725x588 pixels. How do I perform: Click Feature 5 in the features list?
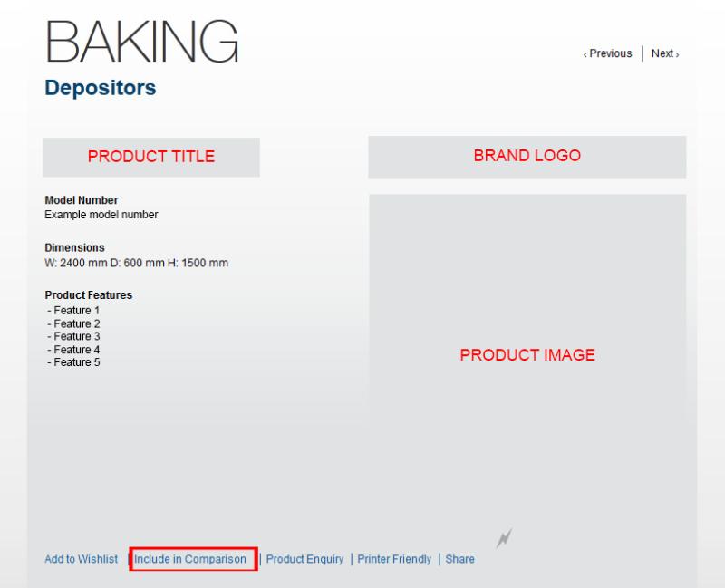[x=76, y=362]
